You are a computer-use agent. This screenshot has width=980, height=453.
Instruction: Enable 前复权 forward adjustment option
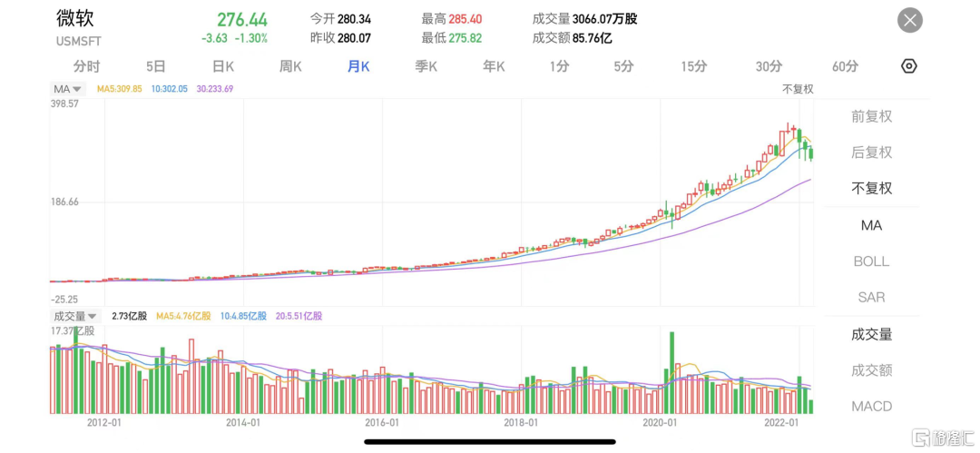pyautogui.click(x=871, y=116)
